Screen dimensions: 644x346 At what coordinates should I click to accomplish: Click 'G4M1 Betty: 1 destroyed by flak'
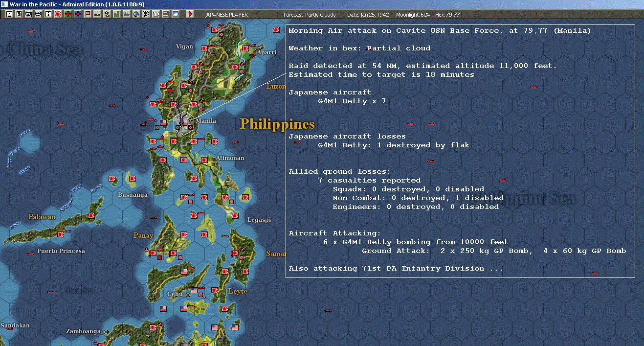point(394,145)
